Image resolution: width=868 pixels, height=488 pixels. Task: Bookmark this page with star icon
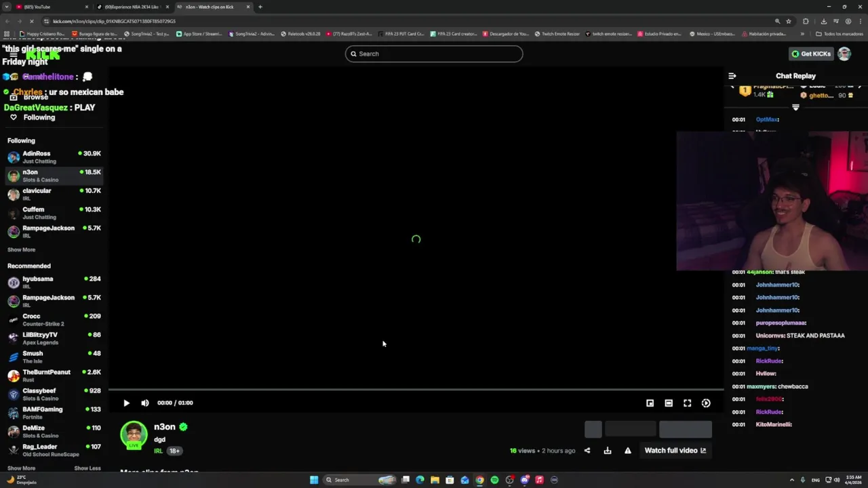789,21
